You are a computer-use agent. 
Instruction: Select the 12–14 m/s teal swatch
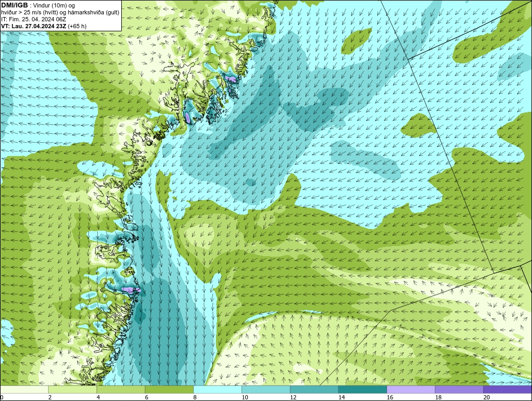pyautogui.click(x=314, y=389)
